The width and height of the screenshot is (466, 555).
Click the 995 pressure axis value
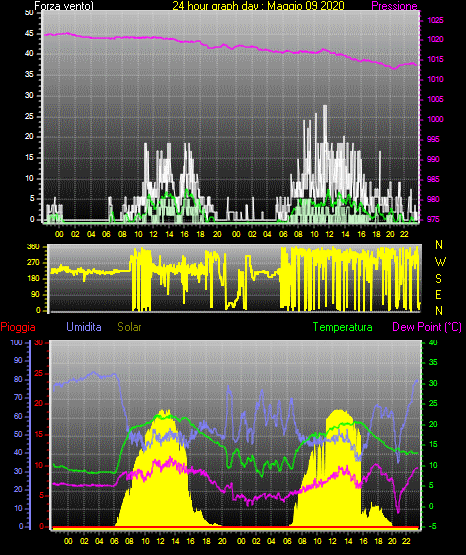coord(433,139)
